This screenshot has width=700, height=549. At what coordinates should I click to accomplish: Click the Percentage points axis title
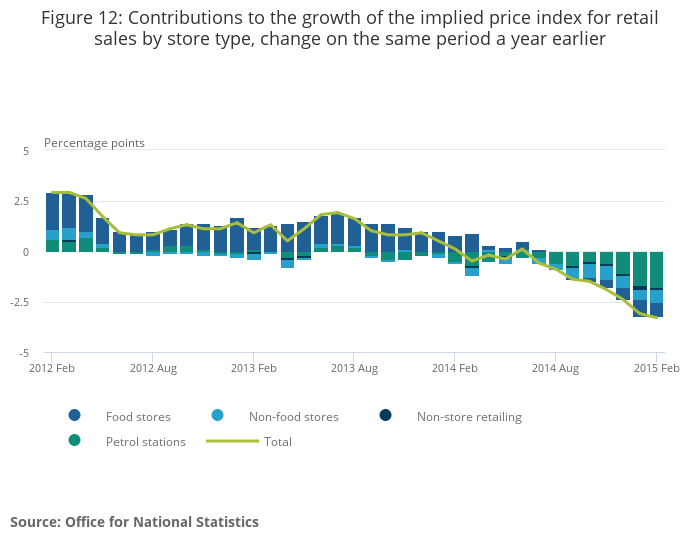(94, 143)
